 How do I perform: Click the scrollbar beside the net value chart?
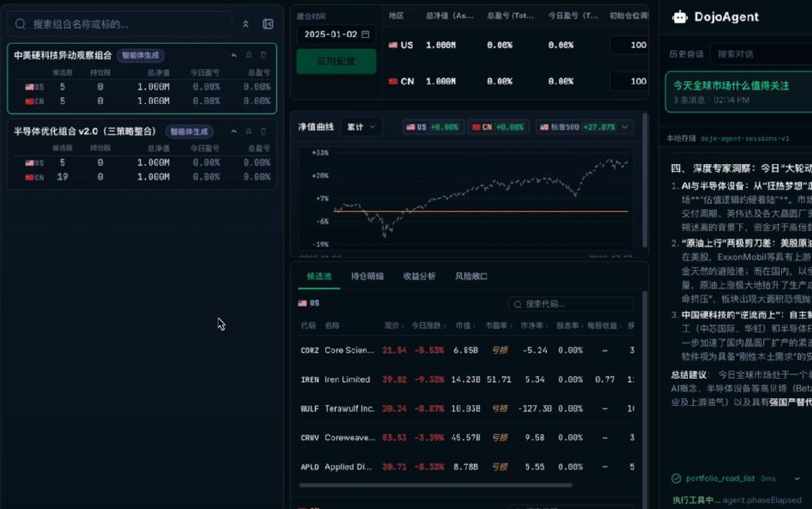(x=645, y=179)
